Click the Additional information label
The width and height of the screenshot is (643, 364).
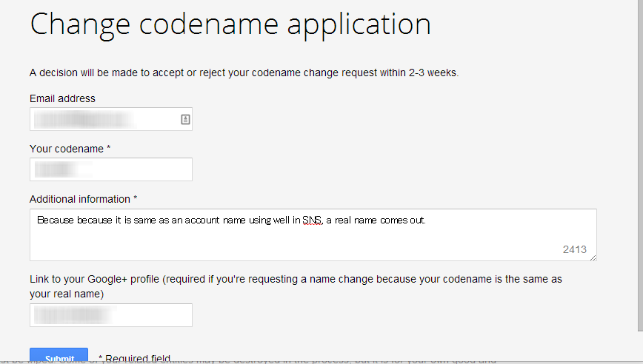[80, 199]
